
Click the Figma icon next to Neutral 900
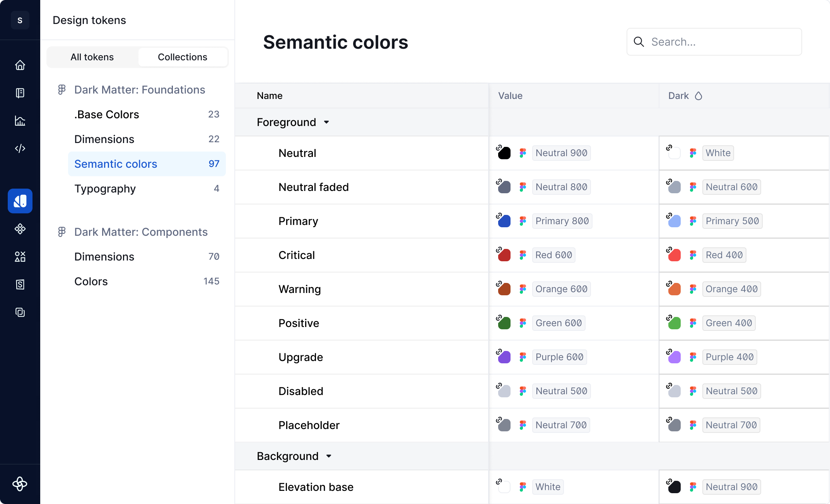tap(523, 153)
